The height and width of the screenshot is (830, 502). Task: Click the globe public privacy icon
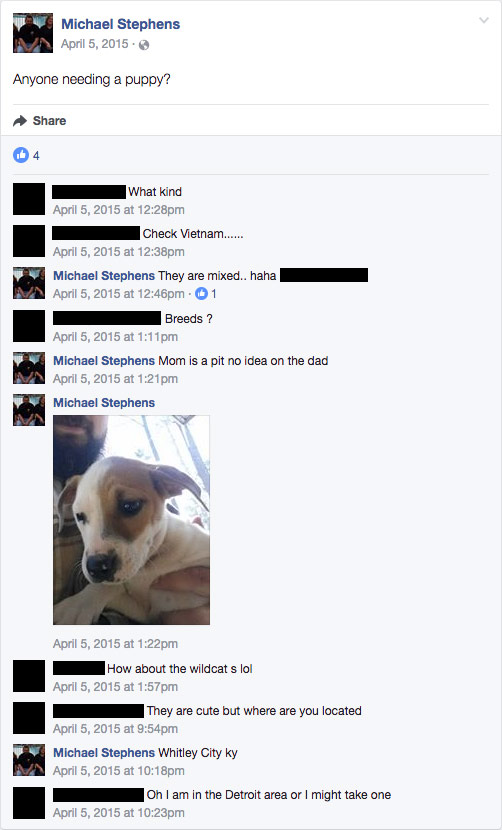[x=144, y=45]
